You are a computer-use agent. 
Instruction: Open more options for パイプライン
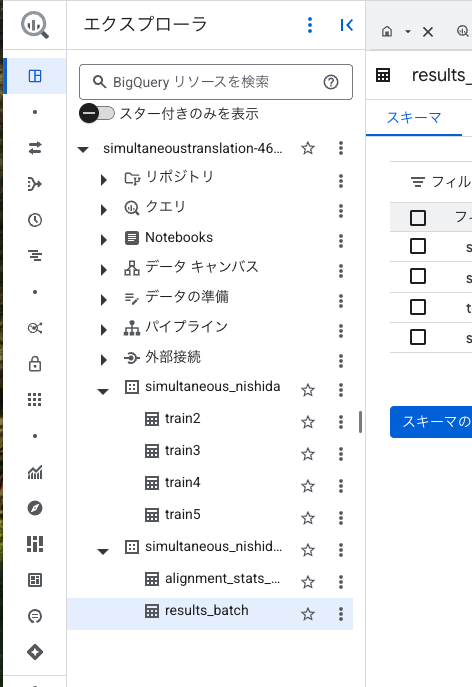tap(341, 331)
